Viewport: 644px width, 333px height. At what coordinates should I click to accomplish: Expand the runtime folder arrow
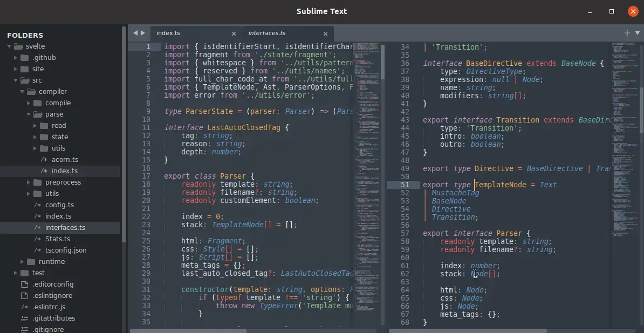(22, 261)
